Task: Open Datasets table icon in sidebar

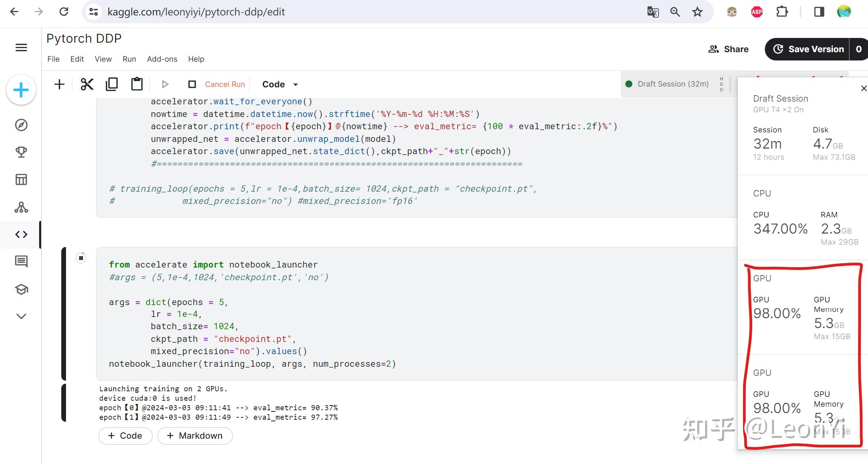Action: [x=21, y=179]
